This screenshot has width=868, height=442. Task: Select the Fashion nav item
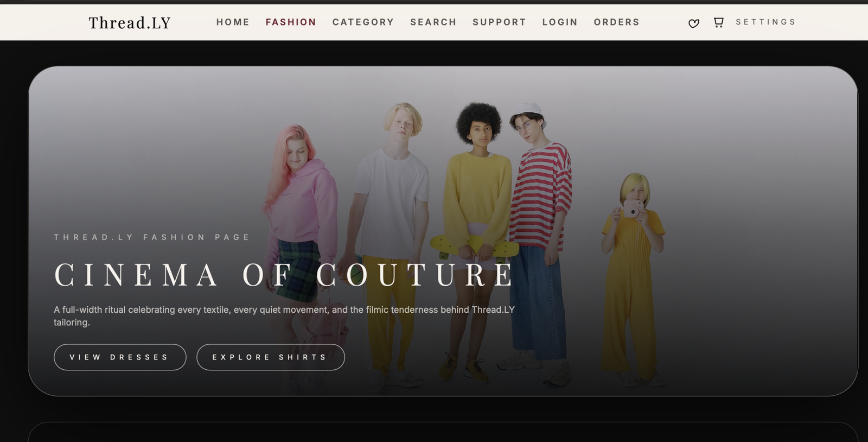[x=291, y=22]
